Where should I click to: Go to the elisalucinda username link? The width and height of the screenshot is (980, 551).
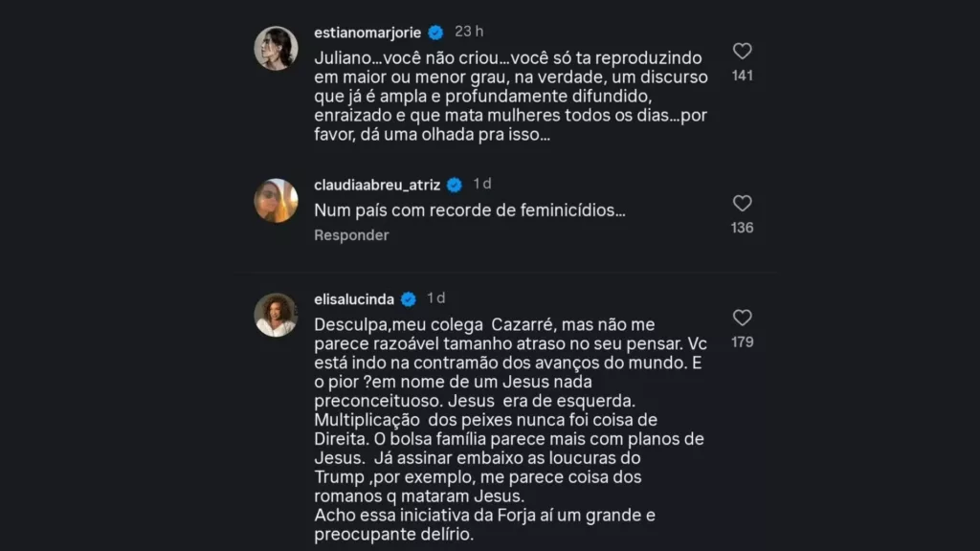pos(354,298)
